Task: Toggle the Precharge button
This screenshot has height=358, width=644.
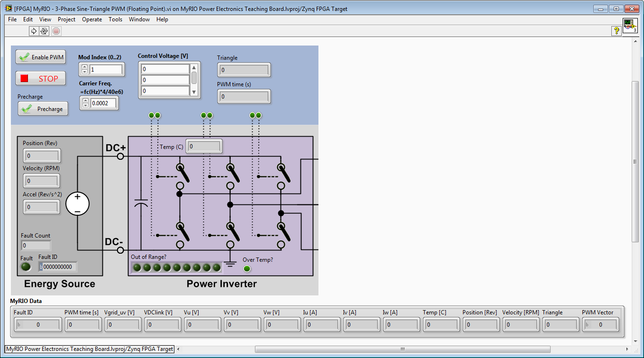Action: point(43,109)
